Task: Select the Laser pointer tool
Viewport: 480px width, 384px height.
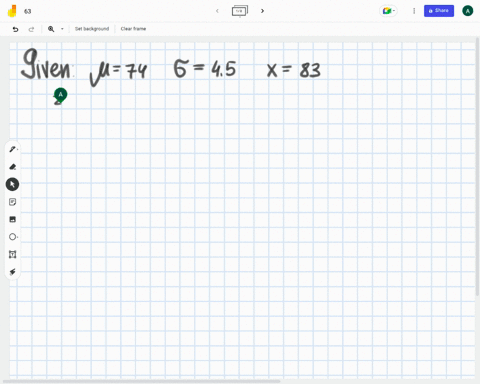Action: point(13,272)
